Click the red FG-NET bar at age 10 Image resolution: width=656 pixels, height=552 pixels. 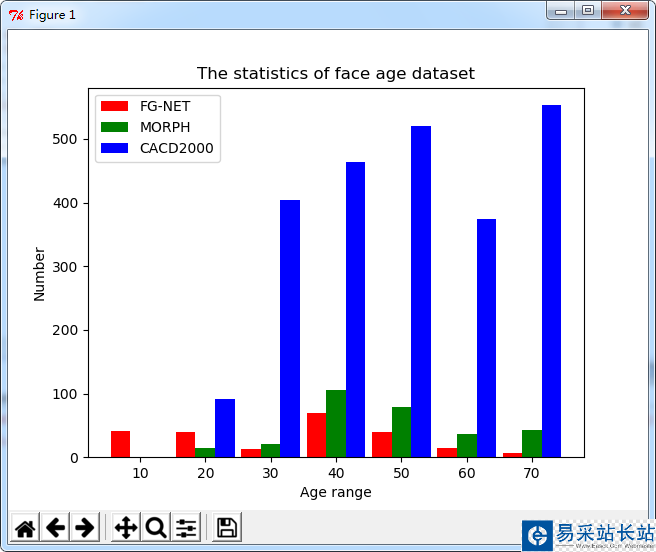click(x=120, y=444)
